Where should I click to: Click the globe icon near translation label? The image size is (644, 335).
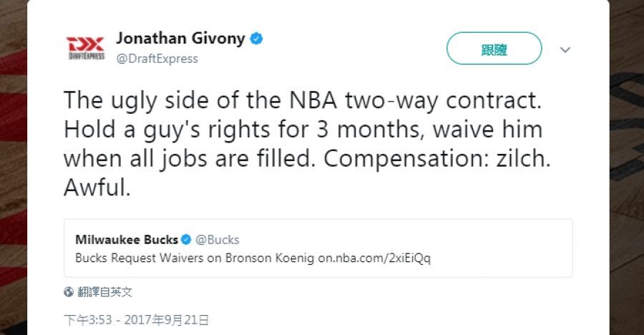click(69, 292)
